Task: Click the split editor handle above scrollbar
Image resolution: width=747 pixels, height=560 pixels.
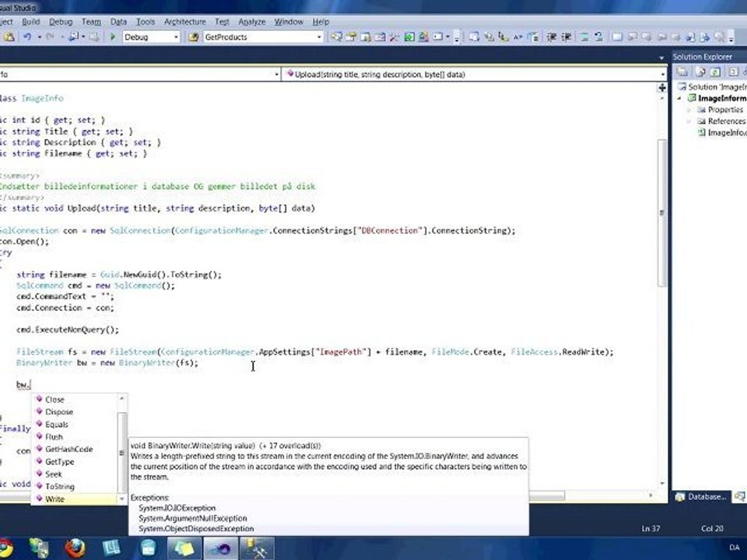Action: click(x=661, y=87)
